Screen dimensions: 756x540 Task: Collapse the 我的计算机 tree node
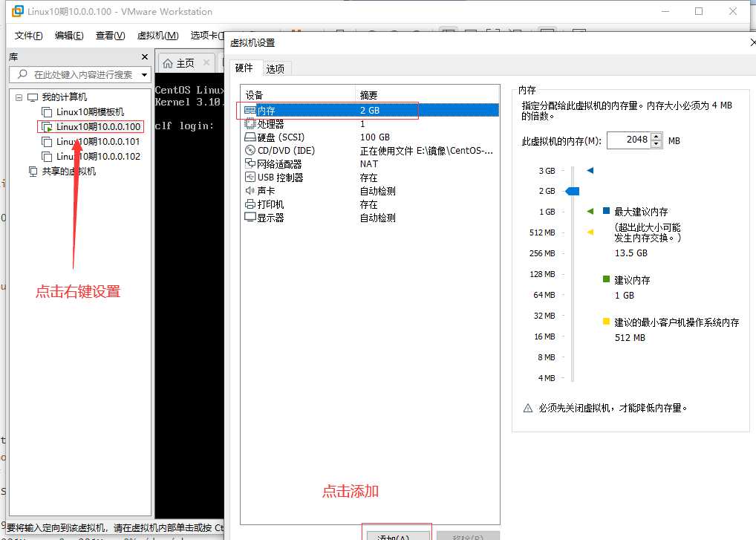pos(19,97)
